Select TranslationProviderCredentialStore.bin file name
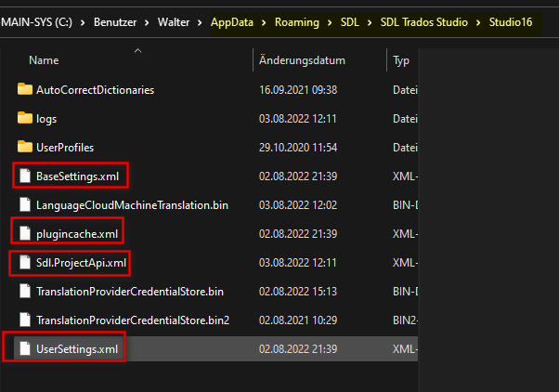This screenshot has height=392, width=559. (x=130, y=292)
